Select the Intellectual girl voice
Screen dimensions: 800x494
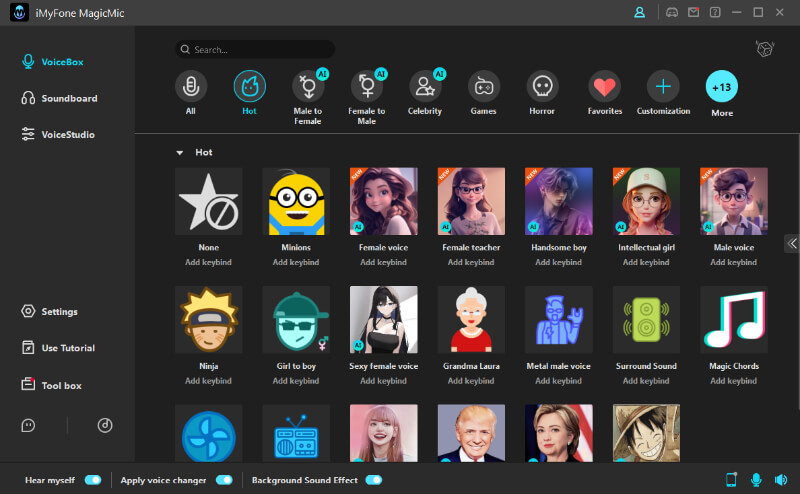tap(646, 202)
